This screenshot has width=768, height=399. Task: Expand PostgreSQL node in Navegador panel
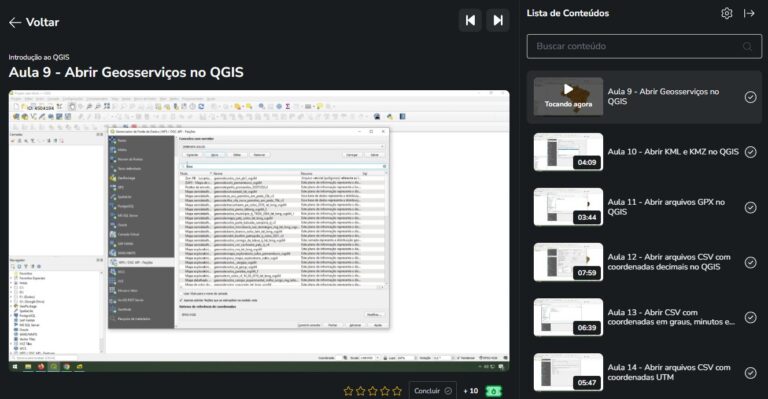(x=12, y=315)
